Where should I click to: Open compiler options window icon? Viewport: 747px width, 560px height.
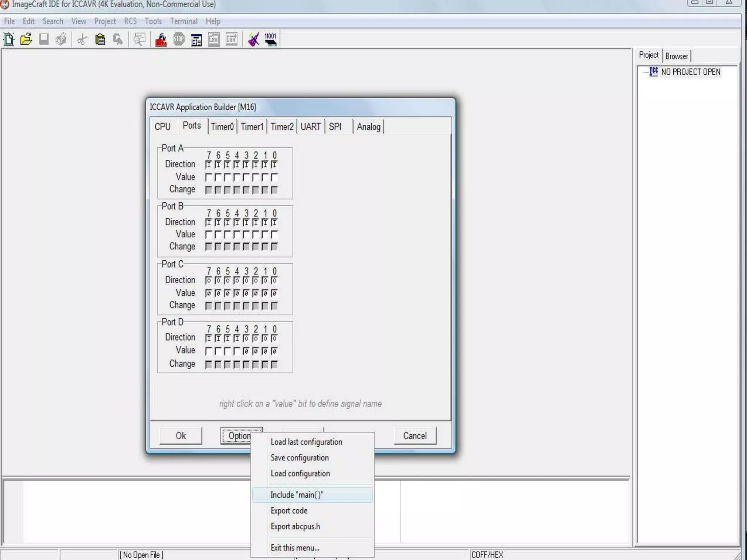196,40
